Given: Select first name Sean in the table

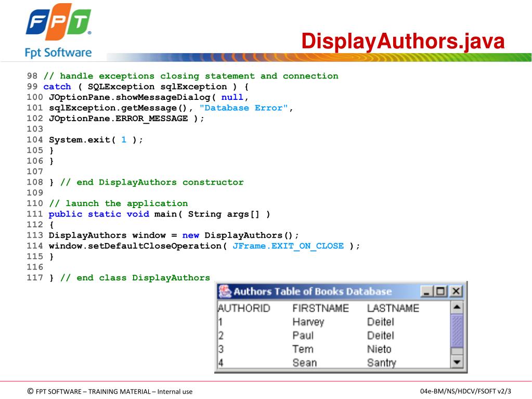Looking at the screenshot, I should (x=305, y=363).
